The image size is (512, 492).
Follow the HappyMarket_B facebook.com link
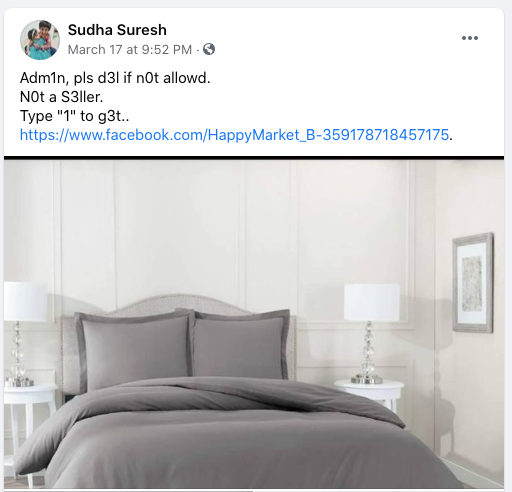click(x=234, y=135)
